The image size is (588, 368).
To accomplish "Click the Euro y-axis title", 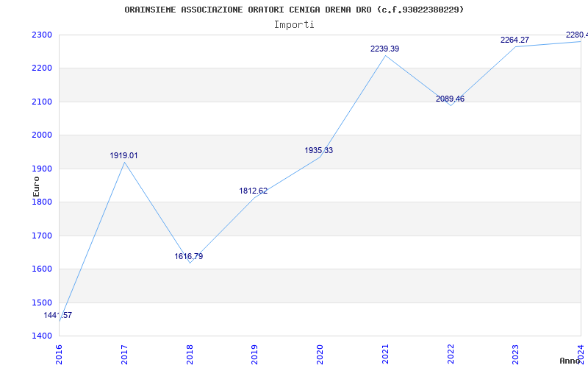I will tap(36, 187).
